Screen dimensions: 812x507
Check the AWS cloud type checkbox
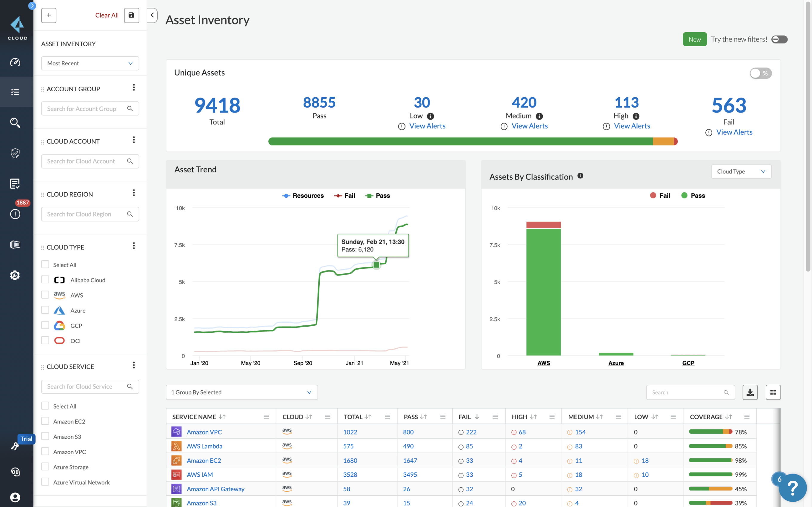click(x=45, y=295)
